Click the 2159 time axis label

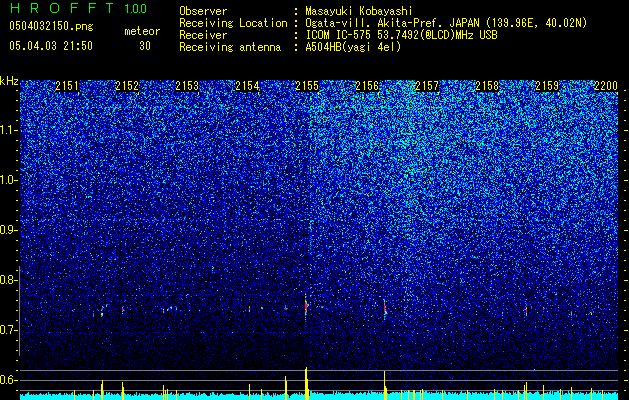548,86
